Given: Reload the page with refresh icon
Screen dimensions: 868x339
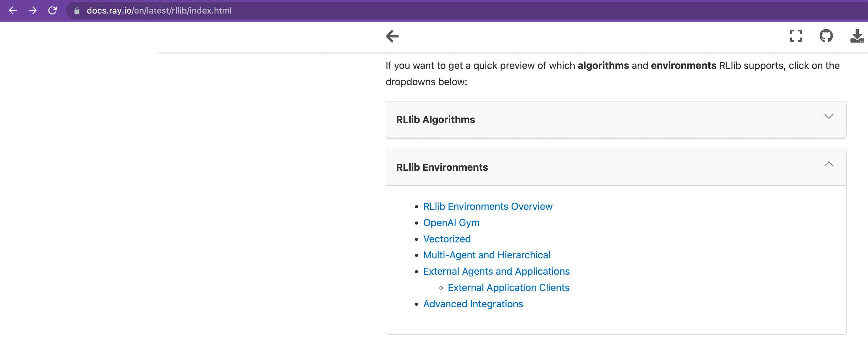Looking at the screenshot, I should [x=52, y=11].
